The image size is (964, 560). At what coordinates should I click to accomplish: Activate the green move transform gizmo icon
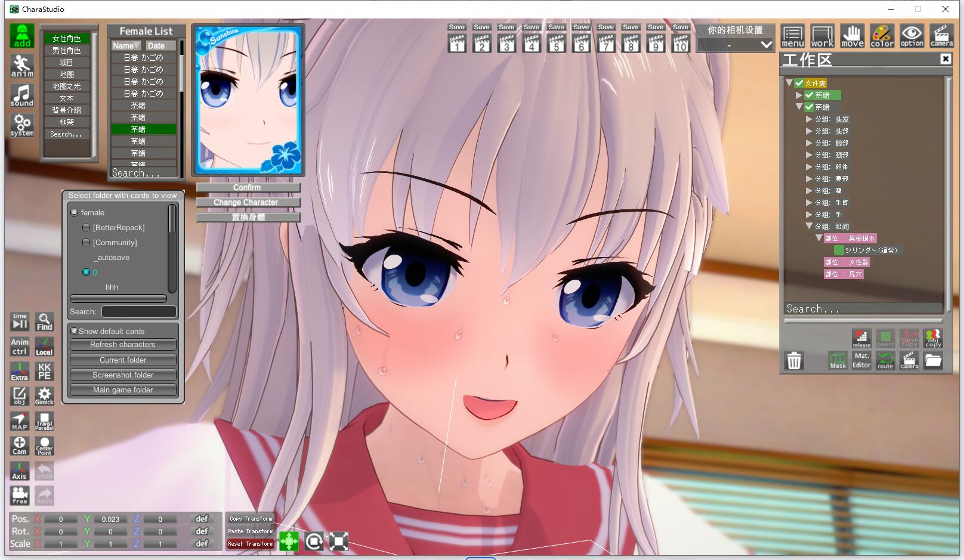[289, 541]
